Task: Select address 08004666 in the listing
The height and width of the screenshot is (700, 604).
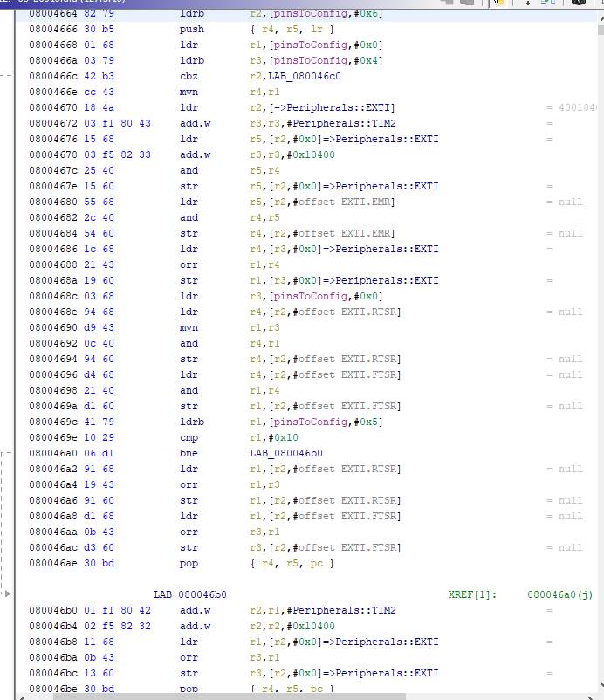Action: click(x=53, y=29)
